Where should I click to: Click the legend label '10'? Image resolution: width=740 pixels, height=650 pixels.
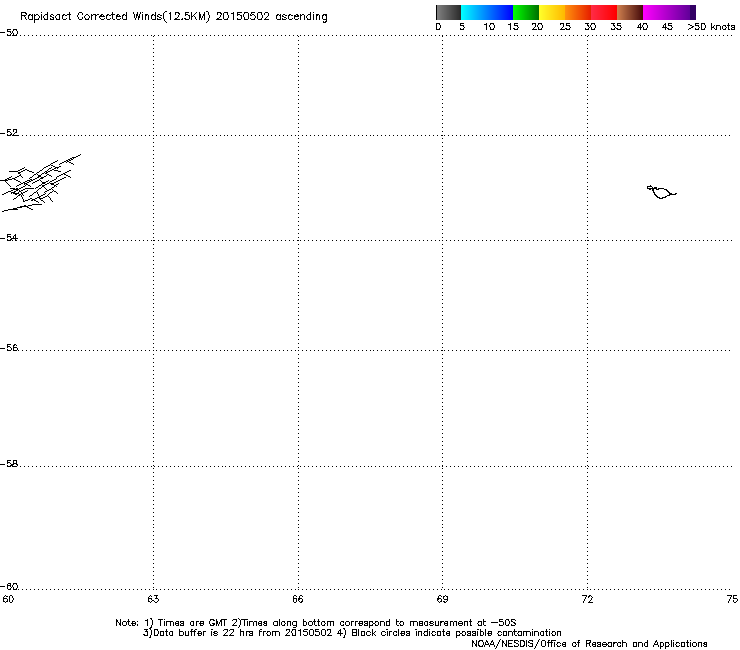tap(489, 27)
